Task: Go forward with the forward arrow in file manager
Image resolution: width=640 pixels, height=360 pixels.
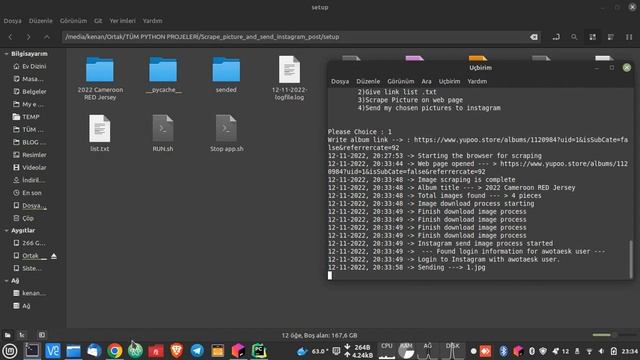Action: [x=28, y=37]
